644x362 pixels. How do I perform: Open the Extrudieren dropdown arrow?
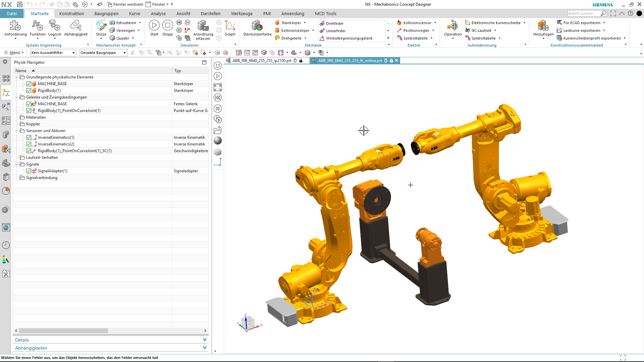point(140,23)
